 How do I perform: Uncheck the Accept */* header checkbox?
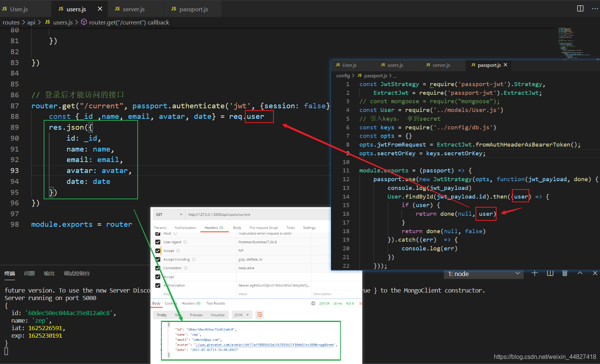158,251
